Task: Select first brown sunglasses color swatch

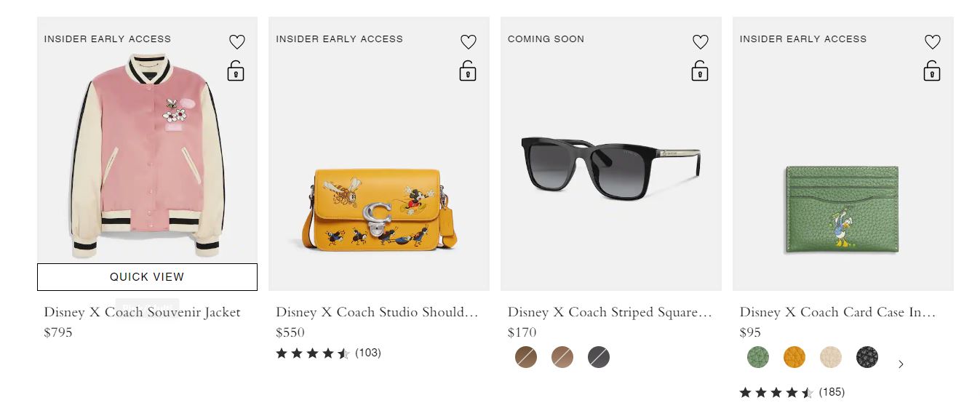Action: tap(526, 357)
